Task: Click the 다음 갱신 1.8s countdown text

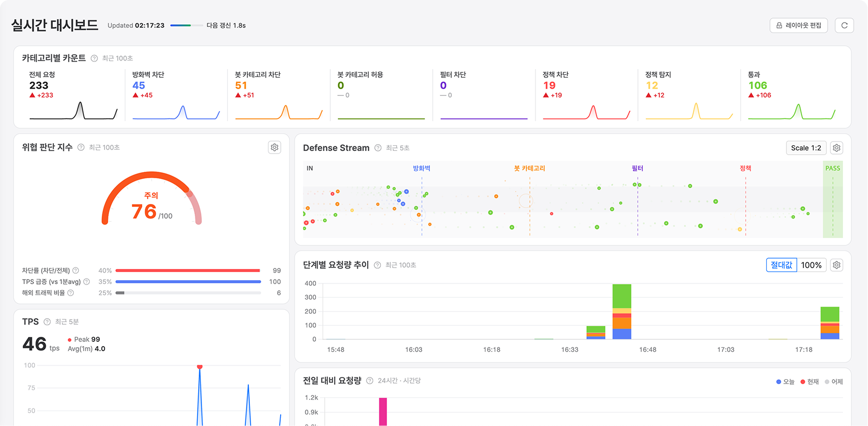Action: click(x=226, y=25)
